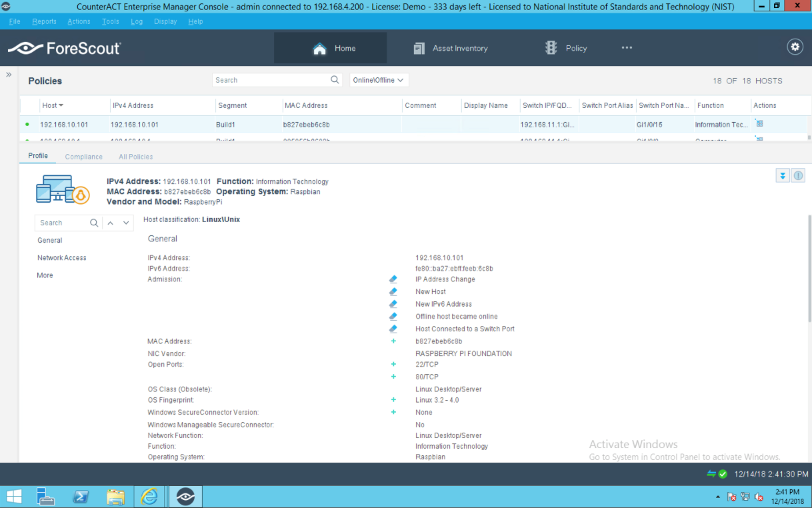Select host row 192.168.10.101
This screenshot has width=812, height=508.
[x=413, y=125]
